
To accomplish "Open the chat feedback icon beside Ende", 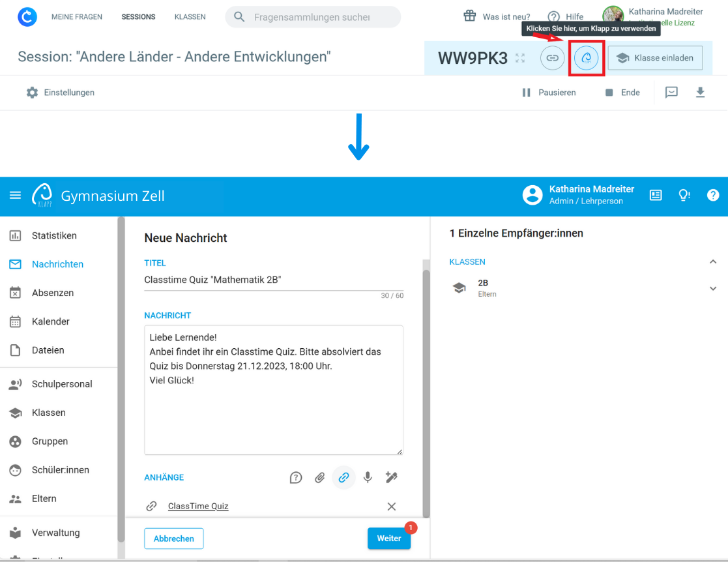I will tap(671, 93).
